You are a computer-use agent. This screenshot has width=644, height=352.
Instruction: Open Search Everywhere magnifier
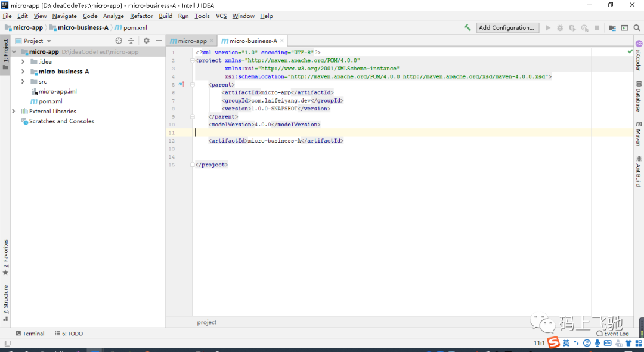coord(637,28)
